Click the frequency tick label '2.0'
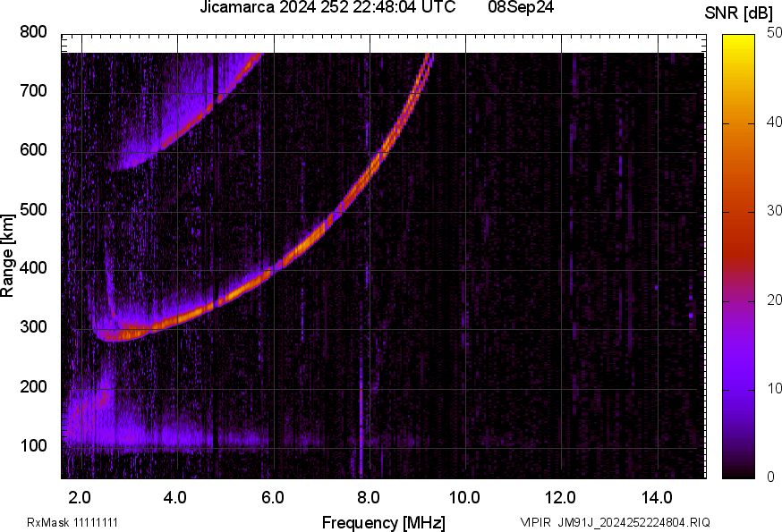This screenshot has height=532, width=782. click(80, 498)
